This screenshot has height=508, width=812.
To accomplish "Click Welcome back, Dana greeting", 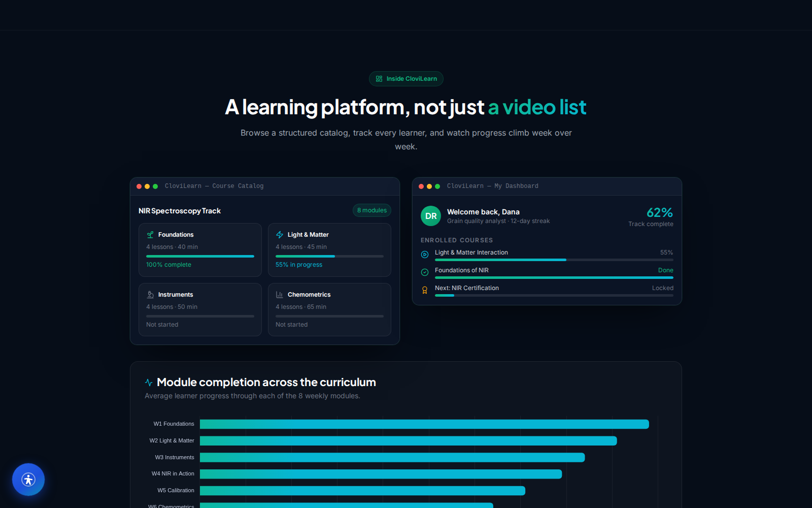I will (x=483, y=212).
